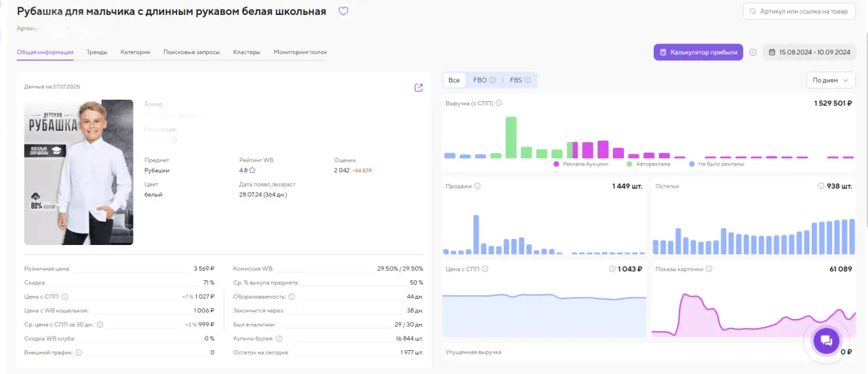Click info icon next to Внешний трафик
The image size is (868, 374).
point(79,352)
